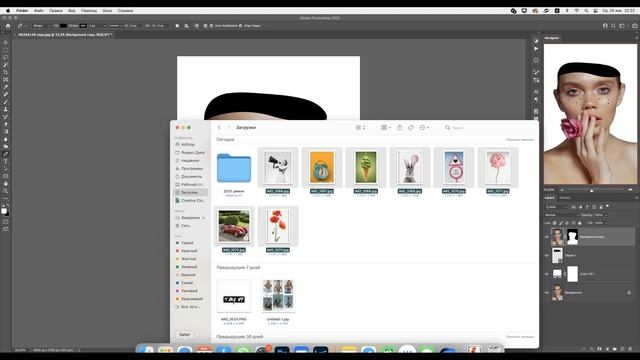640x360 pixels.
Task: Select the alarm clock image thumbnail
Action: pos(322,167)
